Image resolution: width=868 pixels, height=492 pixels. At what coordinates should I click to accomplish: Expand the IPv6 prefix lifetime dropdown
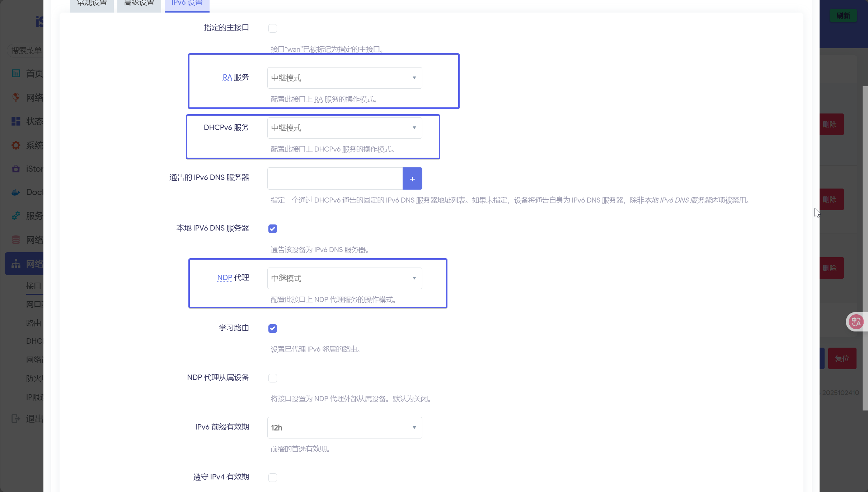pos(344,428)
